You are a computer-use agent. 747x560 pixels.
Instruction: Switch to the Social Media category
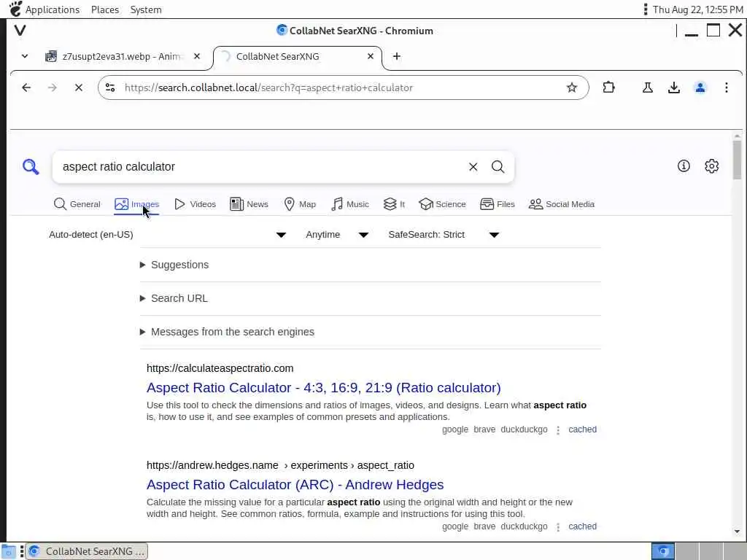tap(561, 204)
